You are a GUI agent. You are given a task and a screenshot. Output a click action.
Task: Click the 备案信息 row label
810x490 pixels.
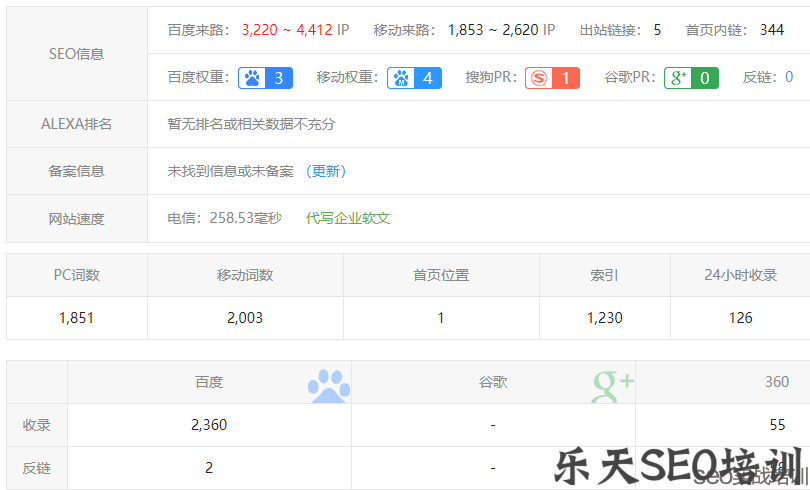coord(76,171)
